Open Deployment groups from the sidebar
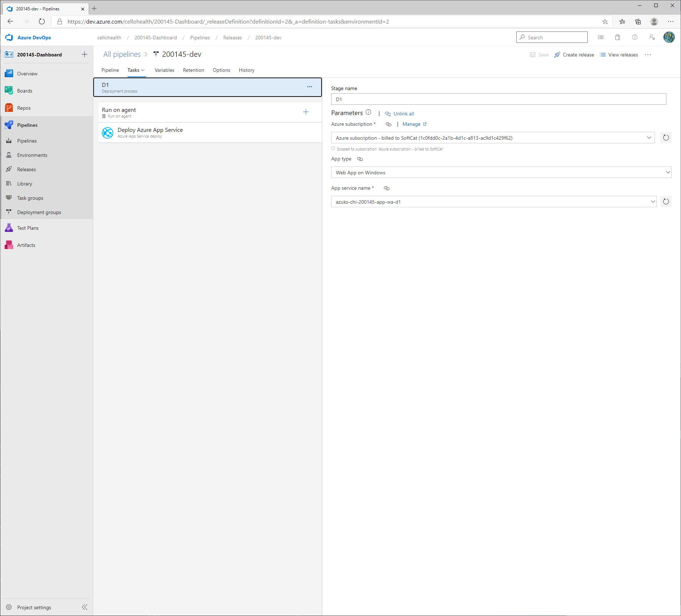 click(39, 212)
